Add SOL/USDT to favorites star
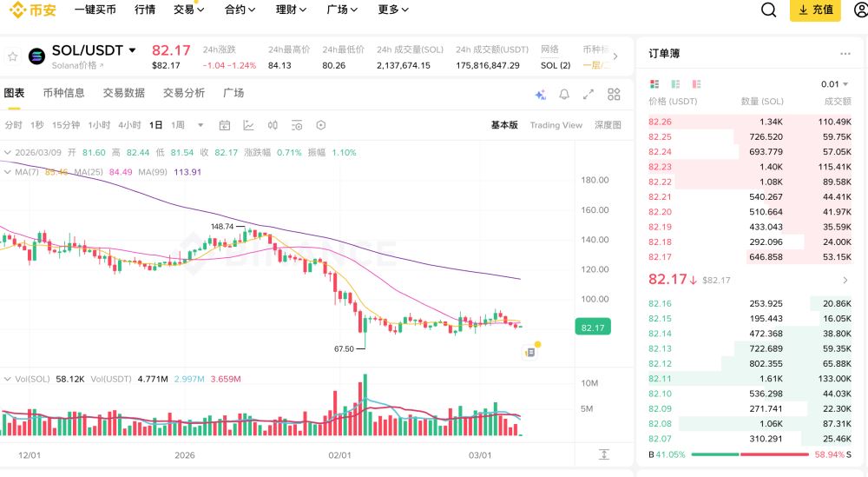The width and height of the screenshot is (868, 477). pos(13,56)
